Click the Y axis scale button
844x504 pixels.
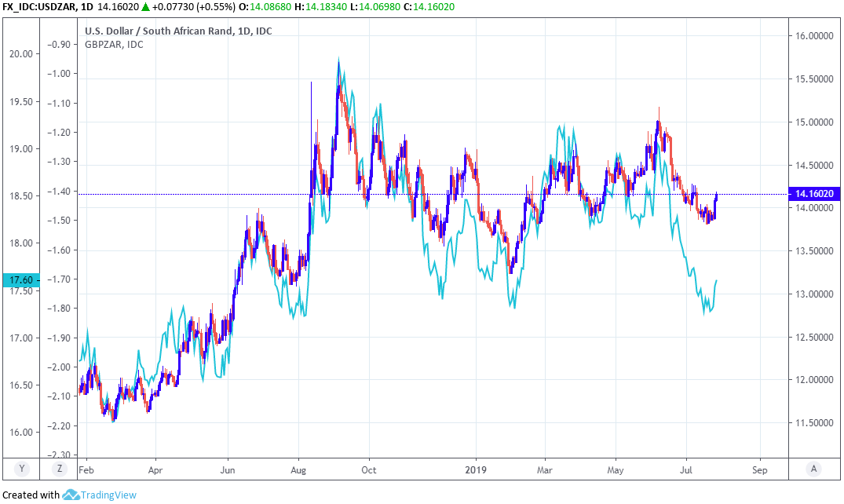[21, 469]
